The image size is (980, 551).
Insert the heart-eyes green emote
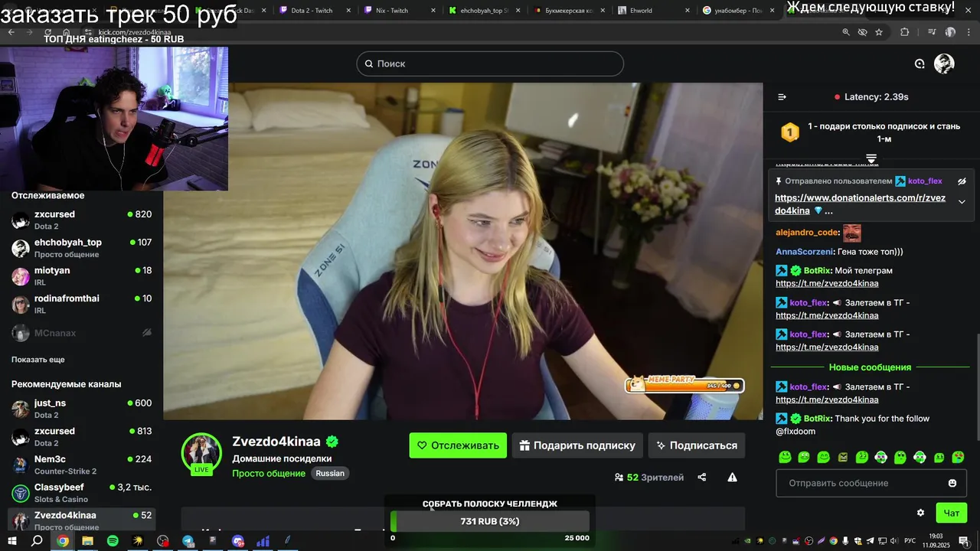coord(958,458)
